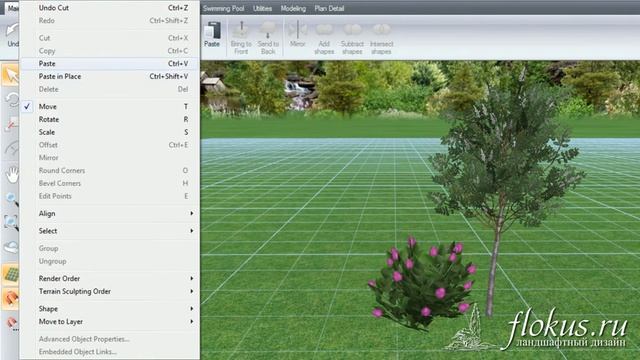Open Embedded Object Links
This screenshot has width=640, height=360.
point(110,352)
